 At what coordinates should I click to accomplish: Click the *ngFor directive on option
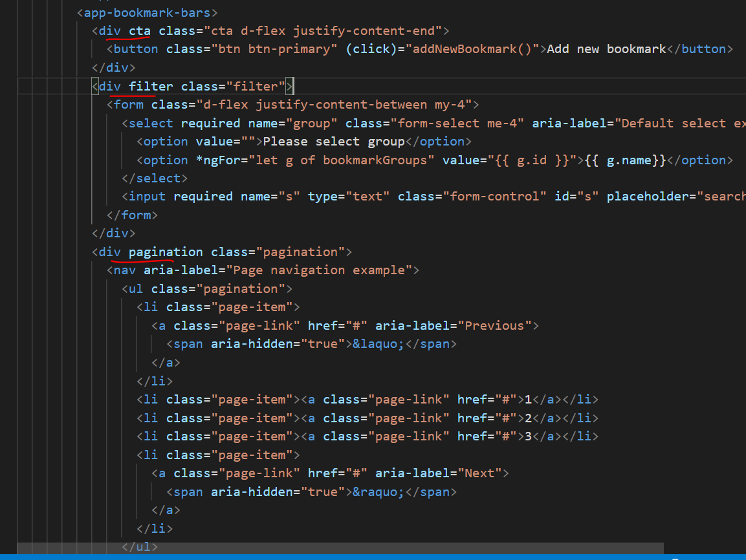(222, 160)
